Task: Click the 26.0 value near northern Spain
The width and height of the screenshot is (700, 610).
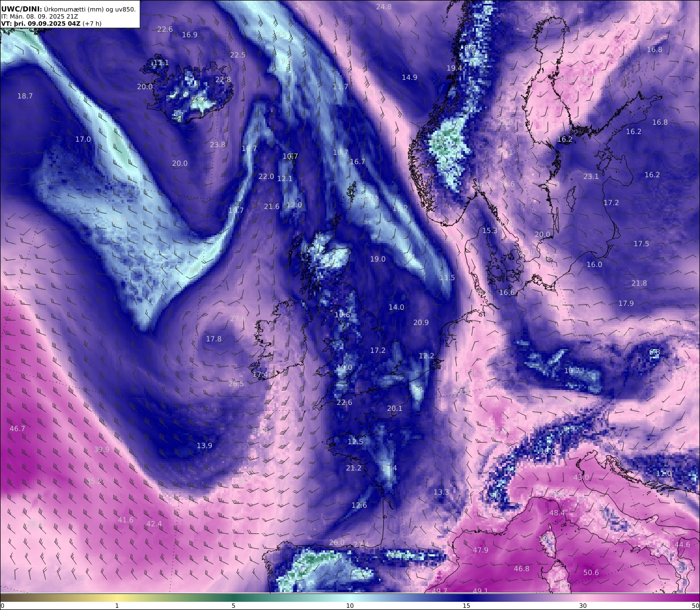Action: [x=337, y=542]
